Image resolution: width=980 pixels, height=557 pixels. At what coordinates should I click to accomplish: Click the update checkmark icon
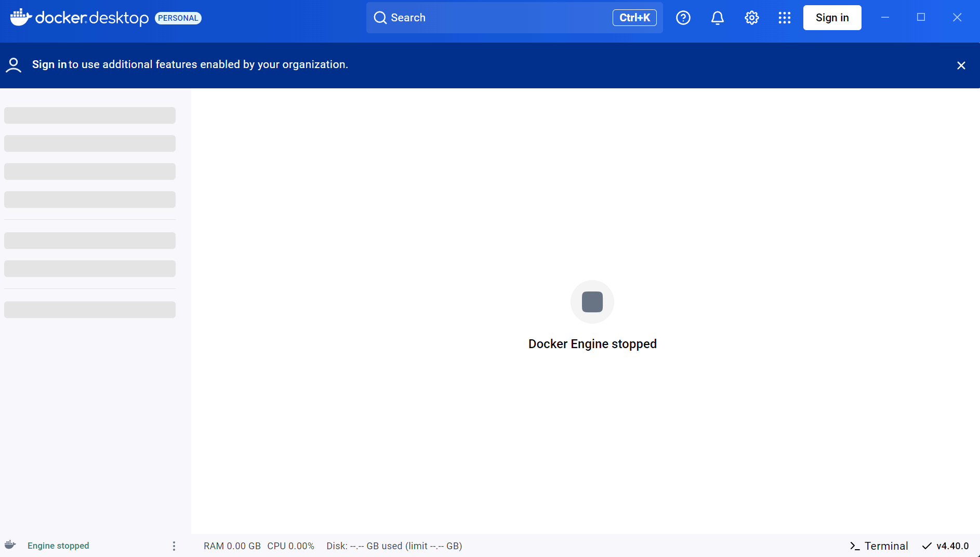(927, 546)
